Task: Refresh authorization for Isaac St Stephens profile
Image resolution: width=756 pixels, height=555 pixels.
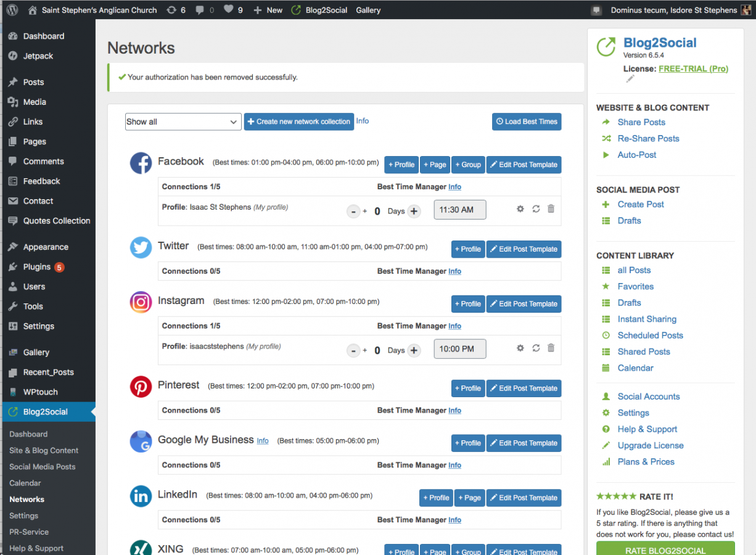Action: tap(536, 209)
